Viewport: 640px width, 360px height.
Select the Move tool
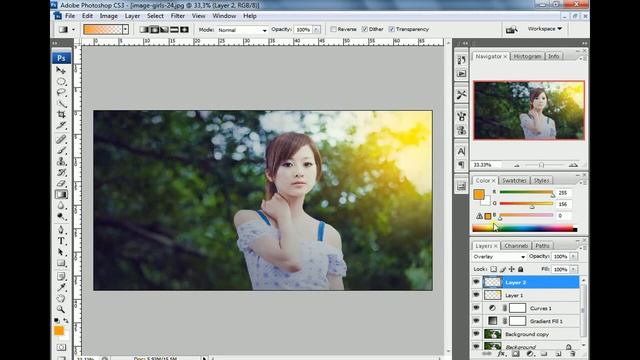pos(61,71)
